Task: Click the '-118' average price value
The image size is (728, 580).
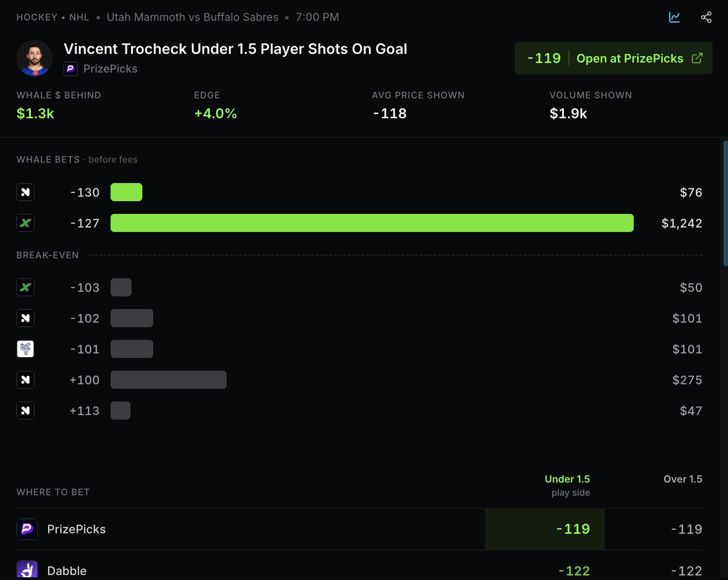Action: [389, 113]
